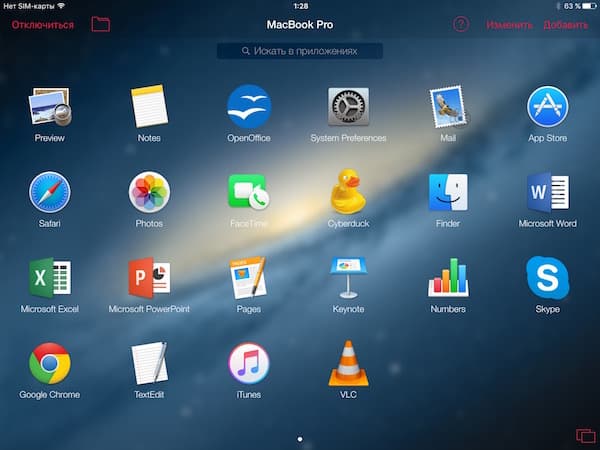Screen dimensions: 600x450
Task: Tap the Отключиться button
Action: pos(42,25)
